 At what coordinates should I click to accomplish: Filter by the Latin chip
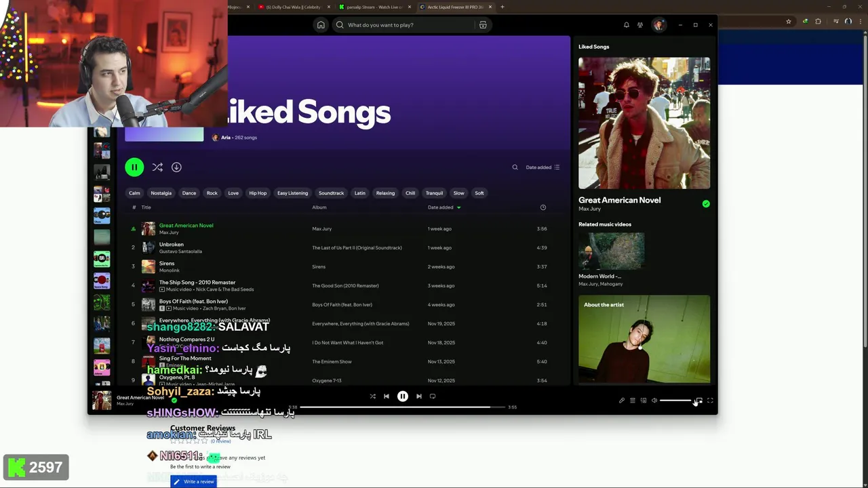point(359,193)
